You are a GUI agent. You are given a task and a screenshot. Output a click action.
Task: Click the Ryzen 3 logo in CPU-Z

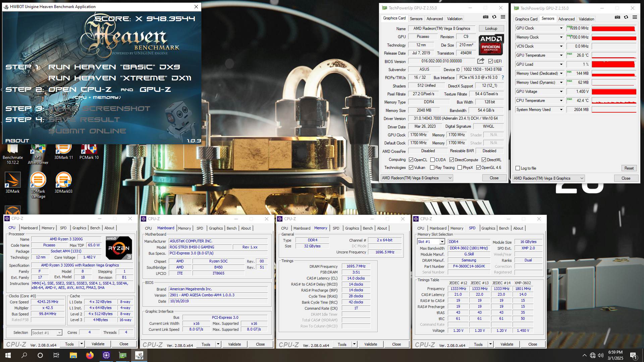click(119, 248)
